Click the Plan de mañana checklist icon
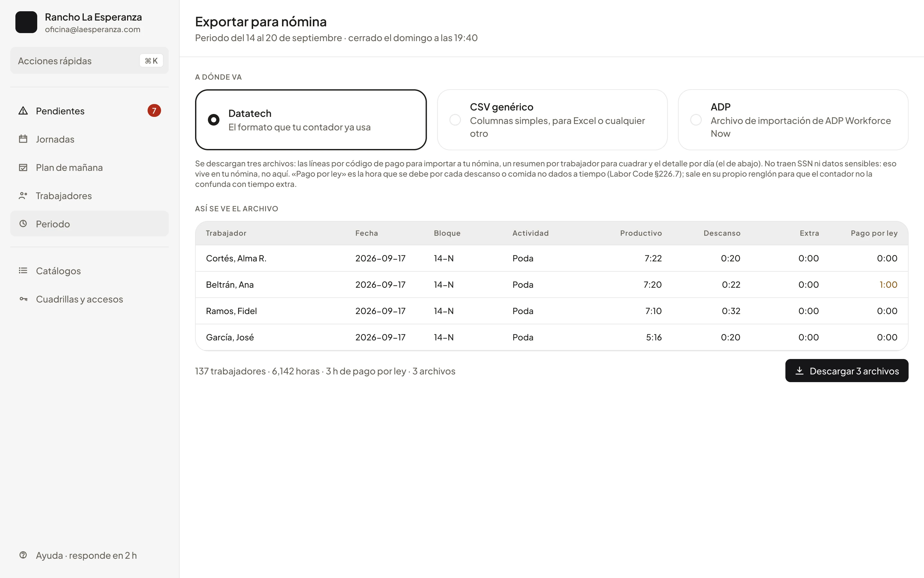Screen dimensions: 924x578 point(23,167)
